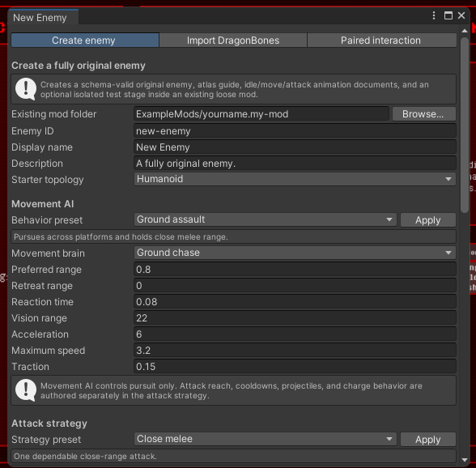This screenshot has height=468, width=476.
Task: Click the Enemy ID label
Action: tap(32, 131)
